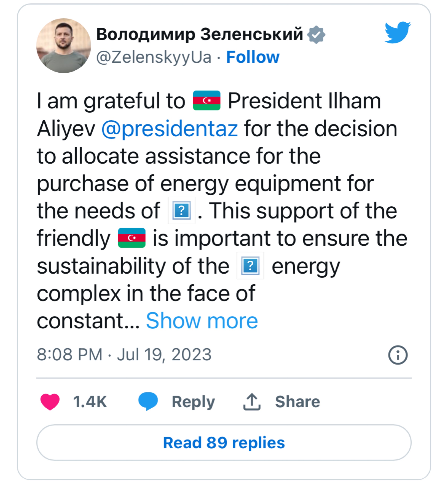Like the tweet with the heart icon
This screenshot has height=481, width=448.
[50, 402]
